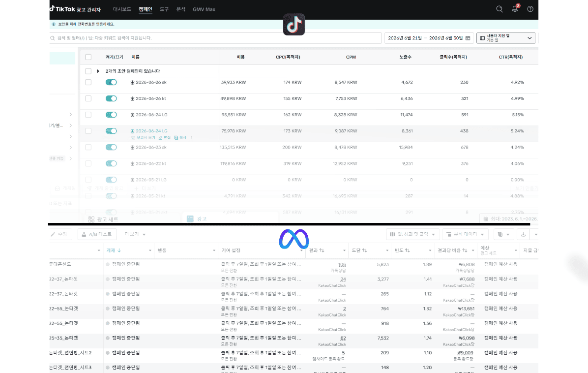Open the 열: 성과 및 클릭 columns dropdown
Screen dimensions: 588x373
point(412,234)
